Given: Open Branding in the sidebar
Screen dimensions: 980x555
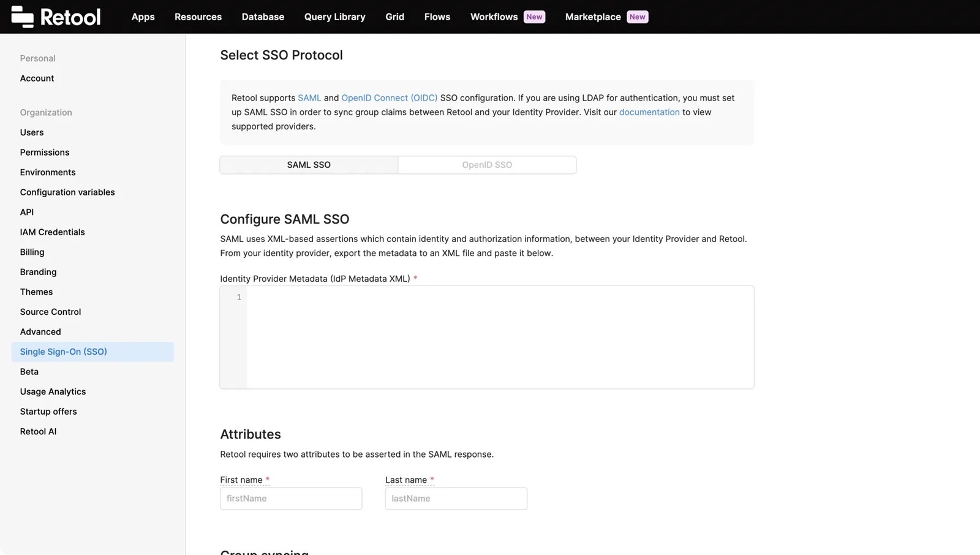Looking at the screenshot, I should pos(38,272).
